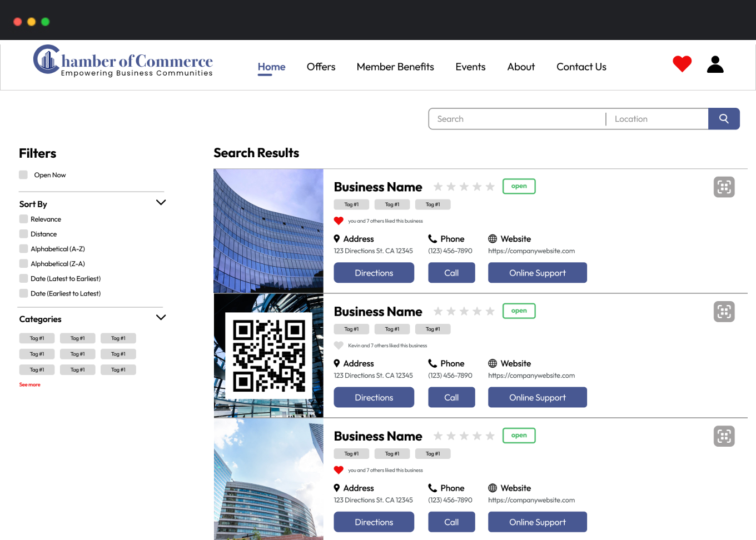756x540 pixels.
Task: Click the magnifying glass search button
Action: tap(723, 119)
